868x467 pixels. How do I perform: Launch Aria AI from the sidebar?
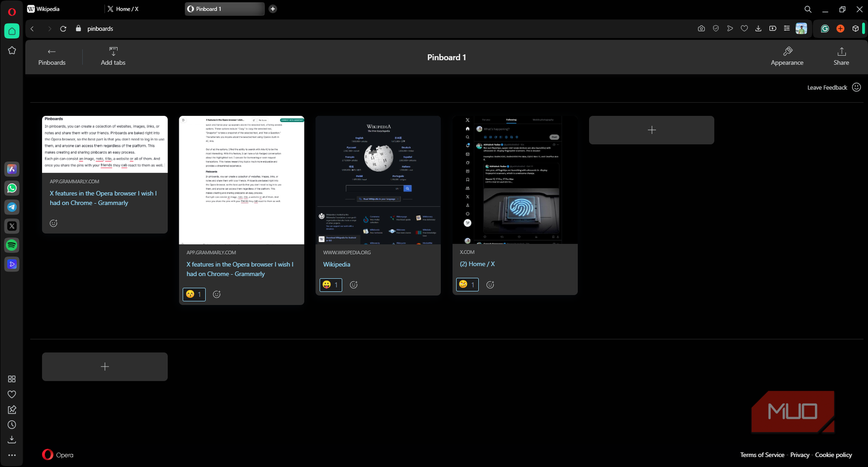point(12,169)
